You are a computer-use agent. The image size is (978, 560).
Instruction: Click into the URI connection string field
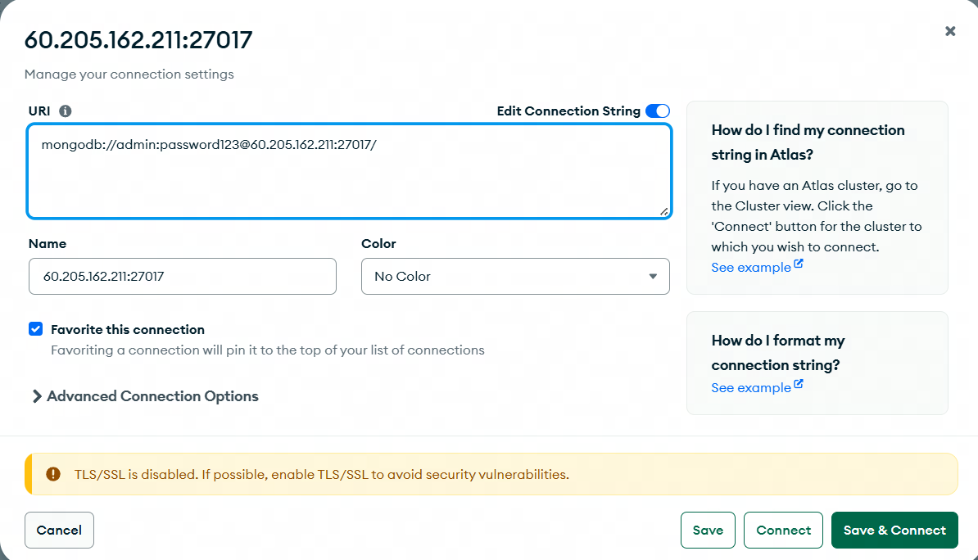(349, 171)
